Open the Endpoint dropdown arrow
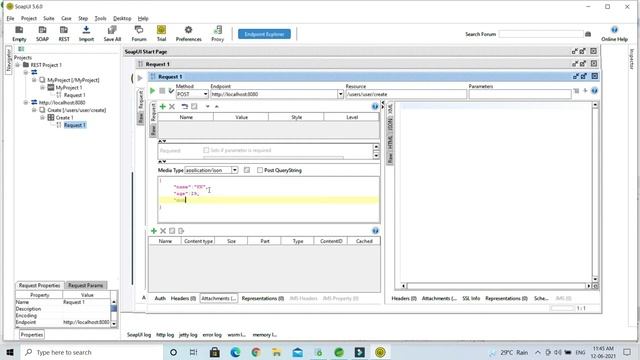The image size is (640, 360). [x=340, y=94]
